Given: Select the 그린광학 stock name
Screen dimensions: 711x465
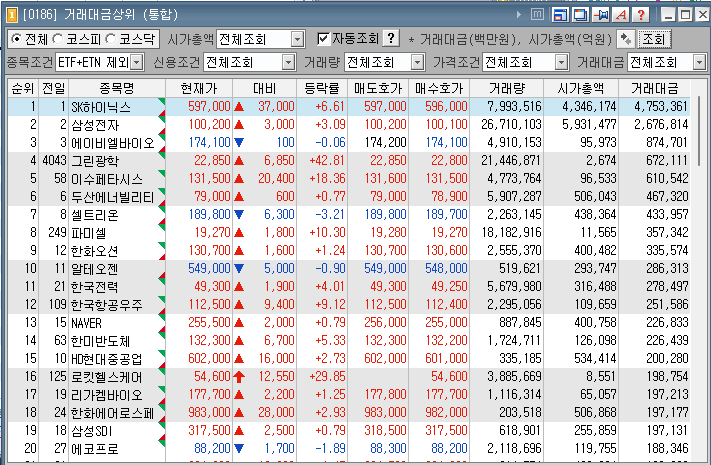Looking at the screenshot, I should [95, 161].
